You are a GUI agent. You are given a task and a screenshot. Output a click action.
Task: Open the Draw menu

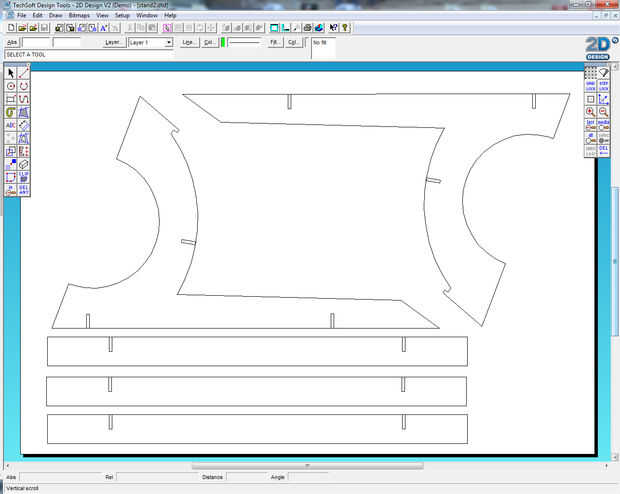pos(56,15)
